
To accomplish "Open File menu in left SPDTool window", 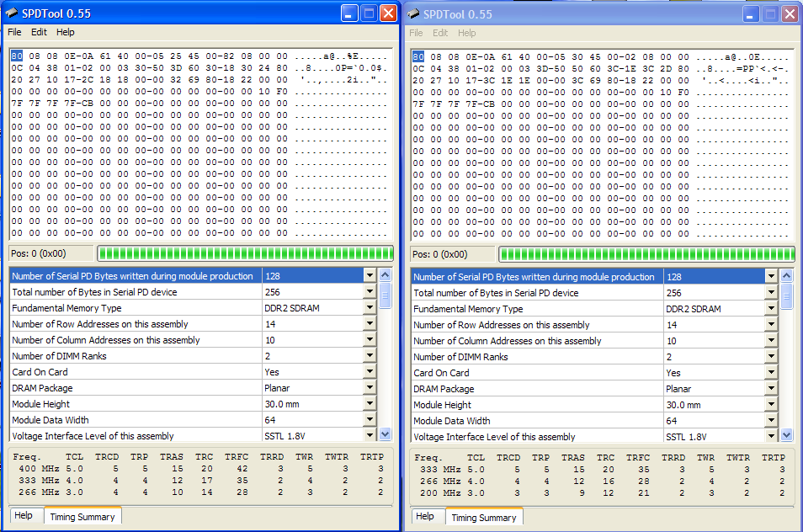I will [14, 32].
